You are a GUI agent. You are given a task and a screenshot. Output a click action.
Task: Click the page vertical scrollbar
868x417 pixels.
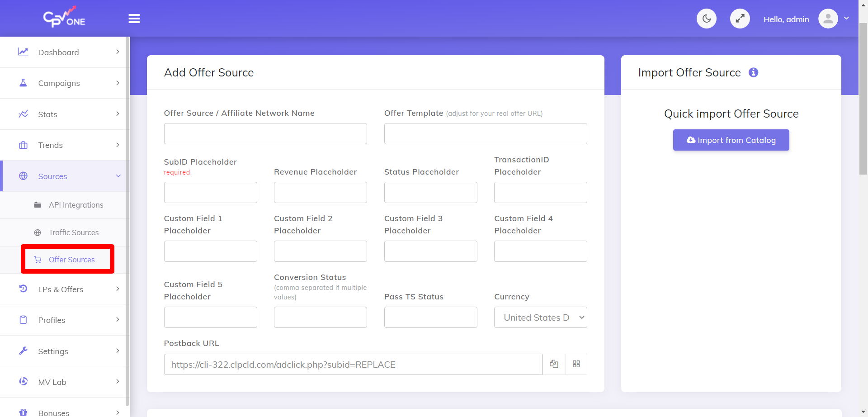pyautogui.click(x=863, y=100)
